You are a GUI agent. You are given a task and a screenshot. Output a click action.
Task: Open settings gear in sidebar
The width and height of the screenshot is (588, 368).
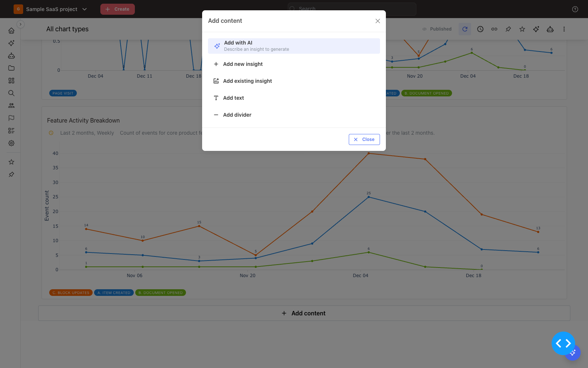(x=11, y=143)
